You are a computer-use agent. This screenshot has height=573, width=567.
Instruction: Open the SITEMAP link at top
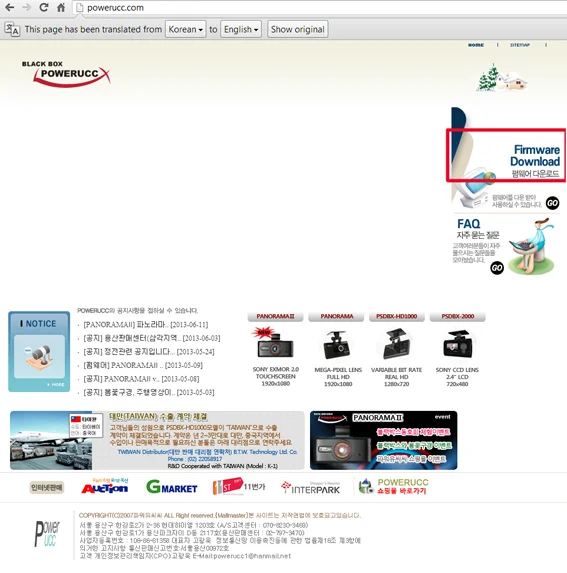(x=520, y=45)
